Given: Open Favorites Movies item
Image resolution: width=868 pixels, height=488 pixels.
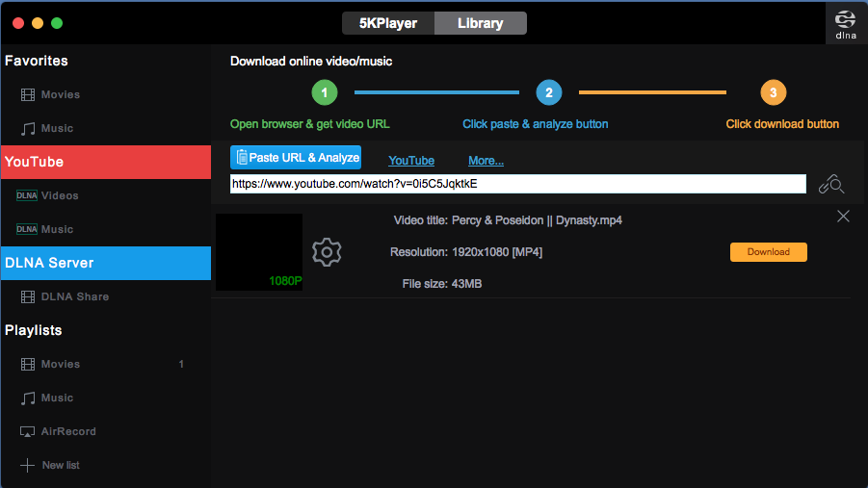Looking at the screenshot, I should coord(106,94).
